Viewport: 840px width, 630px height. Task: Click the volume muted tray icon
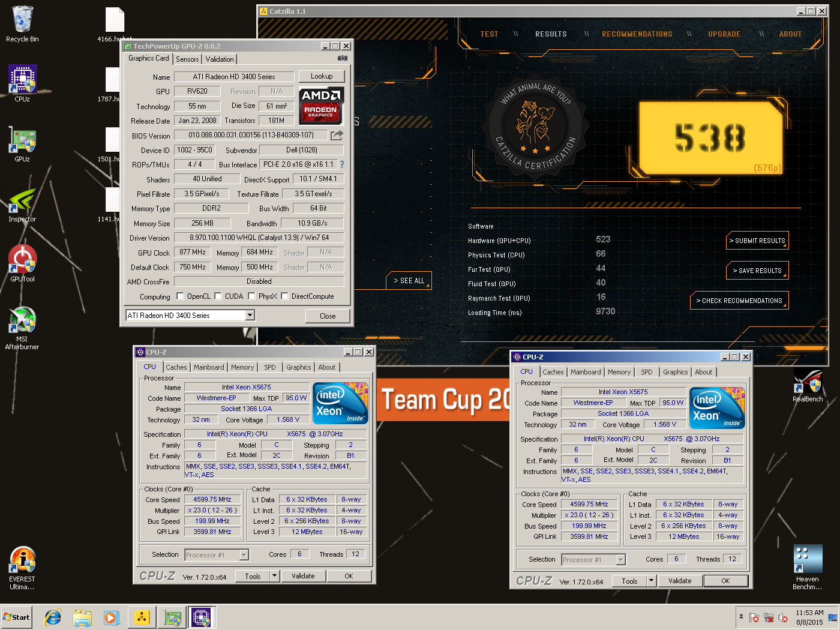783,617
